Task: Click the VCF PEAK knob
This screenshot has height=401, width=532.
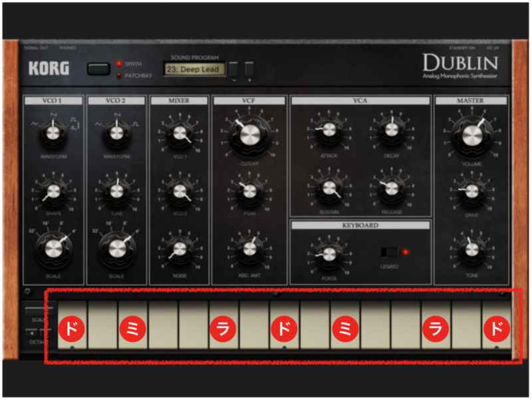Action: tap(250, 192)
